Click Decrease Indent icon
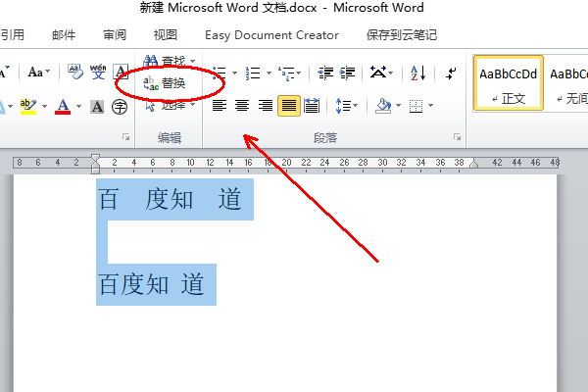 pos(325,73)
